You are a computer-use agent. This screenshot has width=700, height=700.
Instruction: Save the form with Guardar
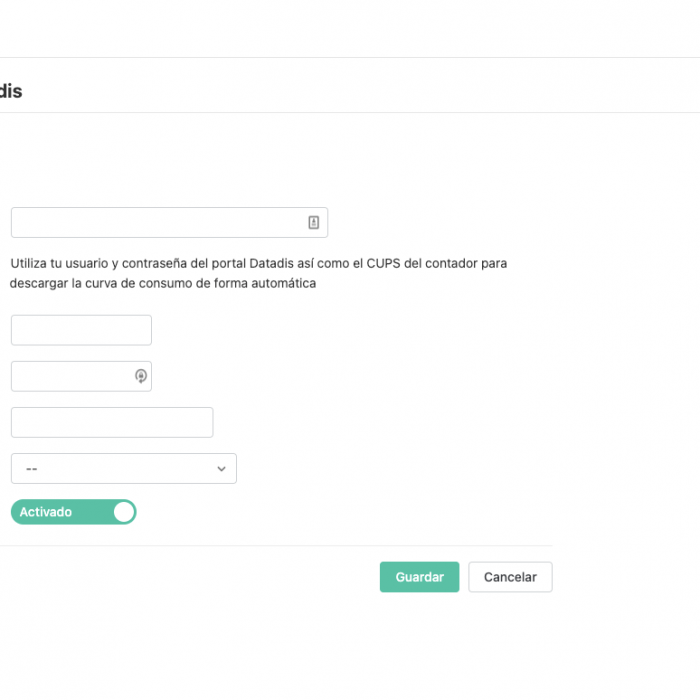pos(419,577)
